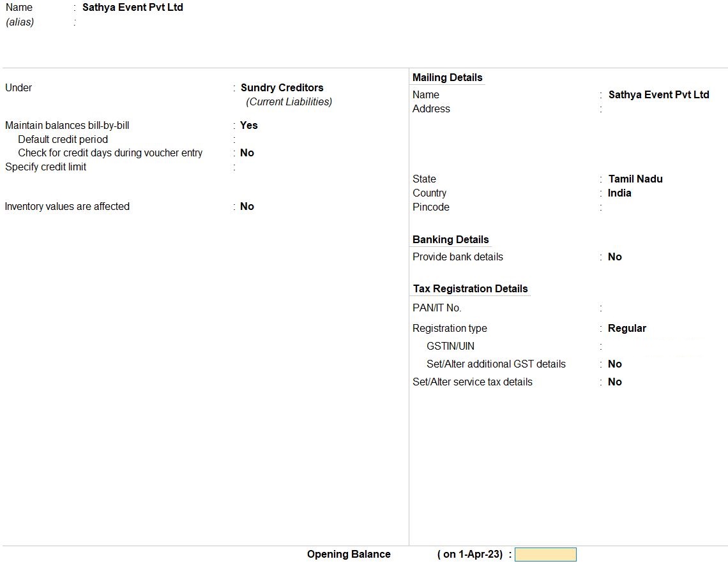Viewport: 728px width, 566px height.
Task: Click the Address label in Mailing Details
Action: 431,108
